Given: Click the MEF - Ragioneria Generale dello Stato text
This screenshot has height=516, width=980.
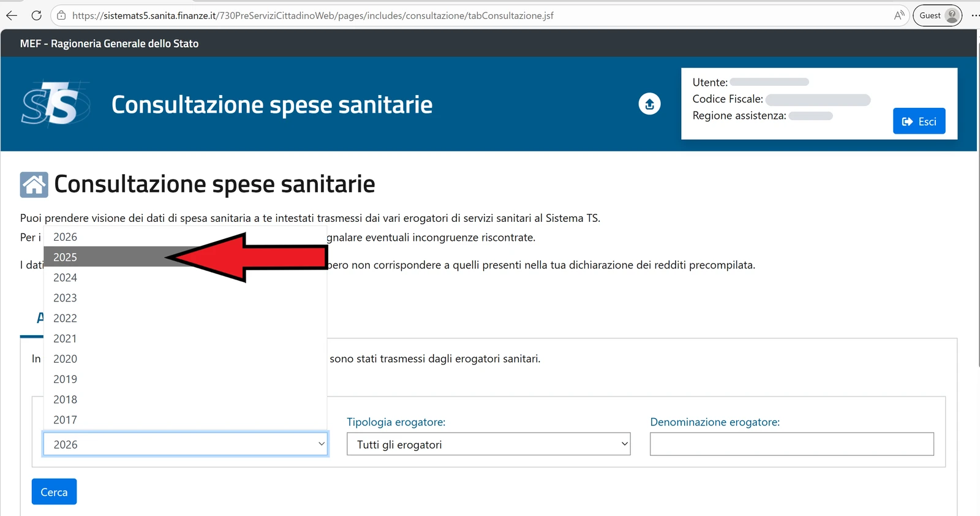Looking at the screenshot, I should (109, 44).
